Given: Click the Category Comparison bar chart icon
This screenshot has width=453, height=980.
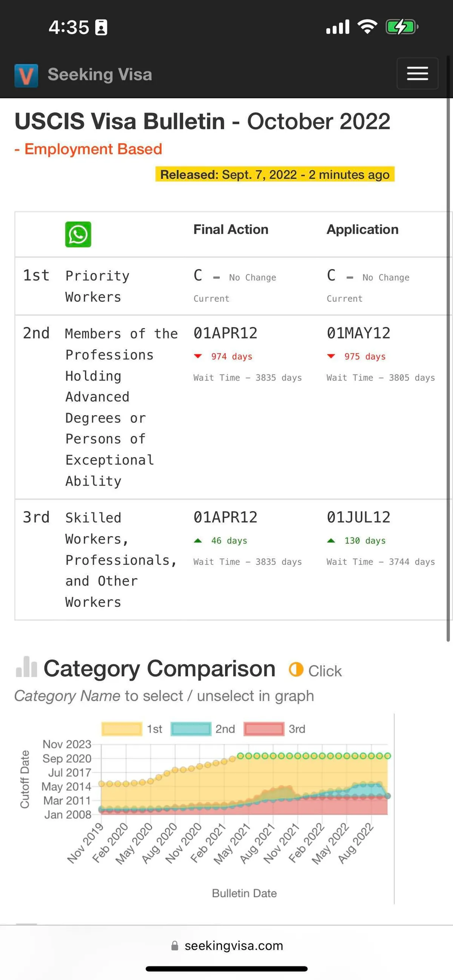Looking at the screenshot, I should [27, 667].
